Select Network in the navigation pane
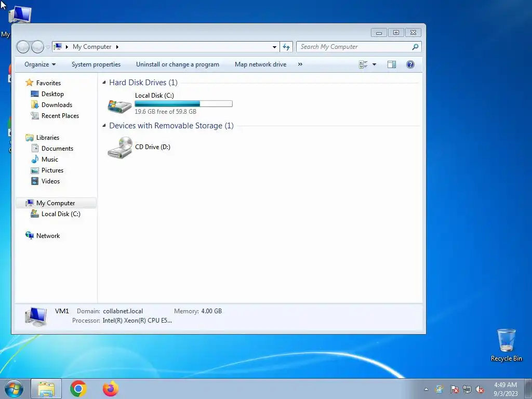 (48, 236)
